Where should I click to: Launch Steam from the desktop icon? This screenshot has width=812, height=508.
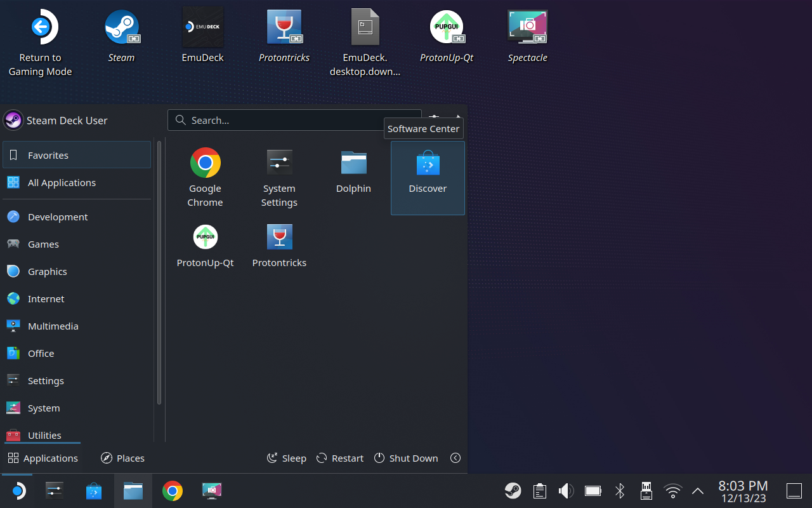click(x=121, y=37)
